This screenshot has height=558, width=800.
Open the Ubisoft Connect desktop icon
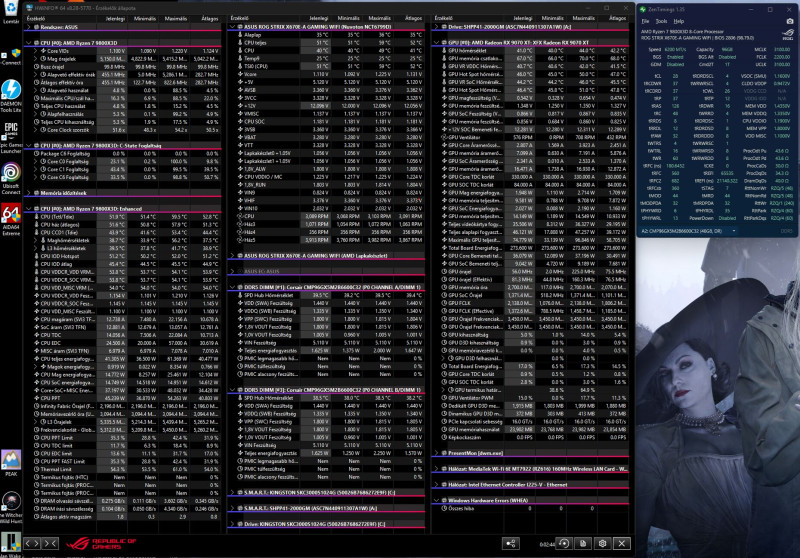[x=11, y=179]
